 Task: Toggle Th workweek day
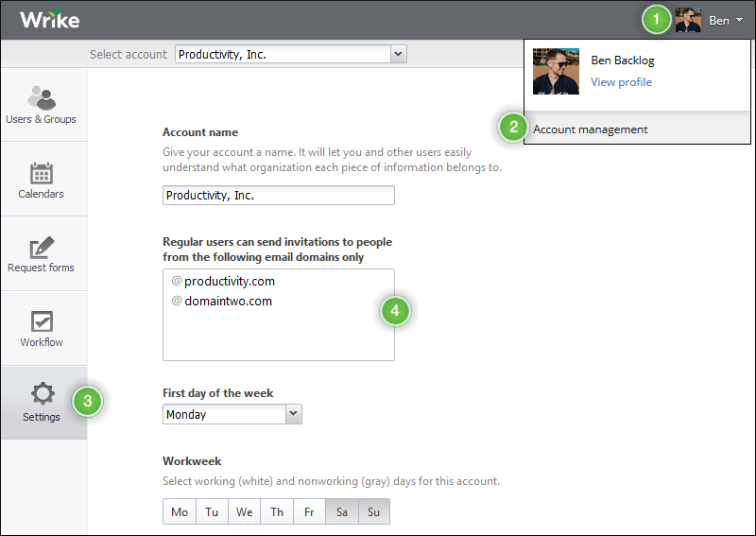pyautogui.click(x=277, y=511)
